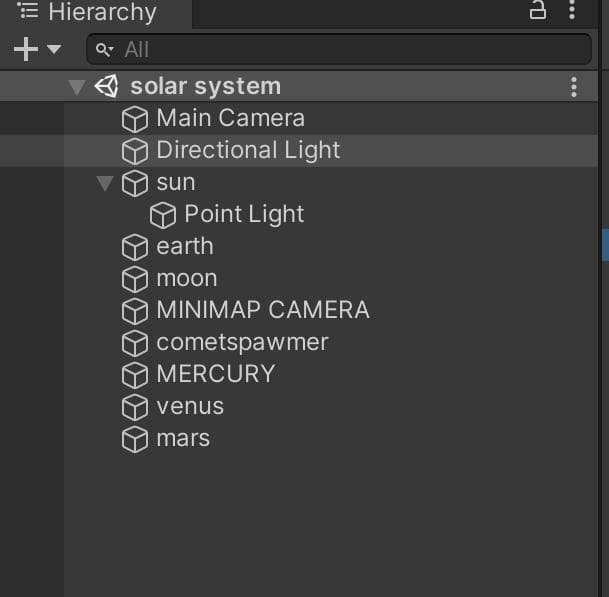Click the cube icon beside Directional Light
Screen dimensions: 609x597
(x=135, y=151)
